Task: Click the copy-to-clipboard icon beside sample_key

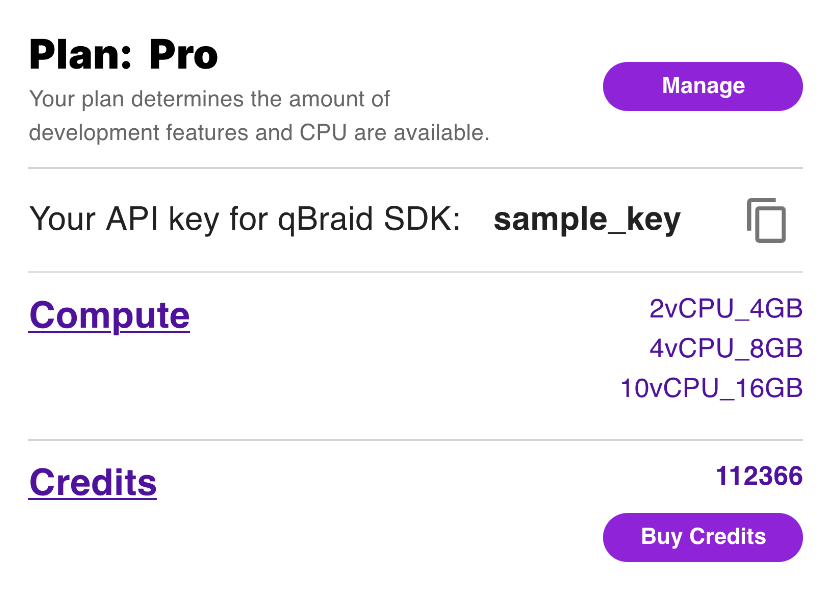Action: (x=768, y=220)
